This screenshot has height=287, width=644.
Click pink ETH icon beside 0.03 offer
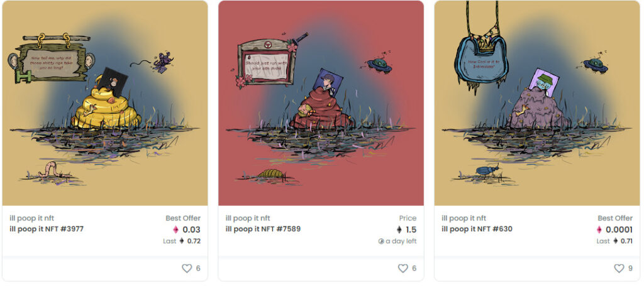pyautogui.click(x=176, y=230)
